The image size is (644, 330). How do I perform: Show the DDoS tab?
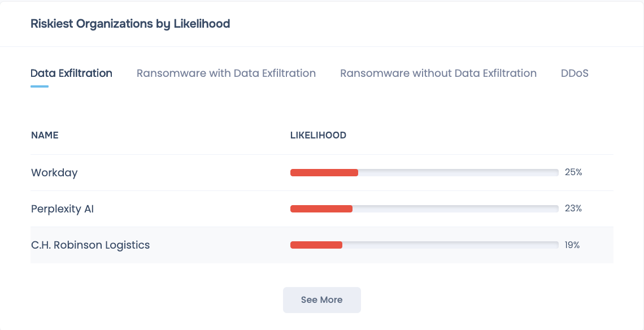coord(575,73)
